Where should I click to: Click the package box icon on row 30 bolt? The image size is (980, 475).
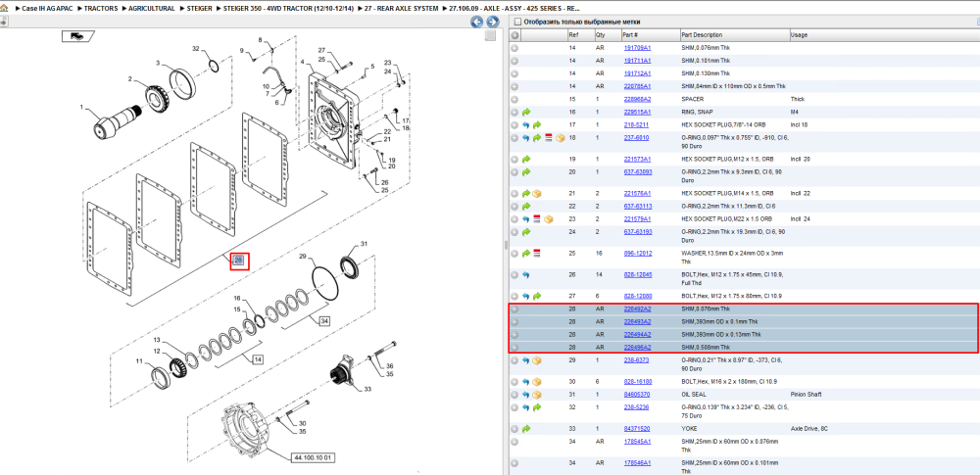point(537,382)
